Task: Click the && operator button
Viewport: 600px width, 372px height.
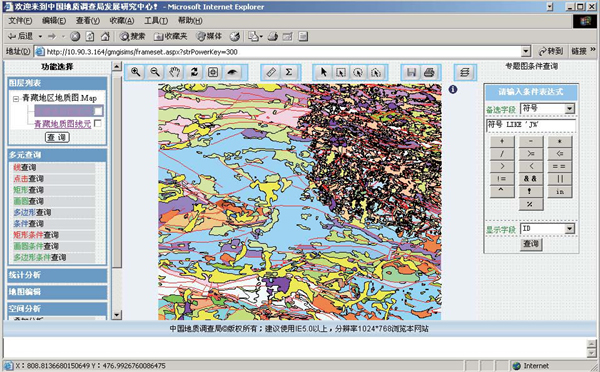Action: click(x=531, y=179)
